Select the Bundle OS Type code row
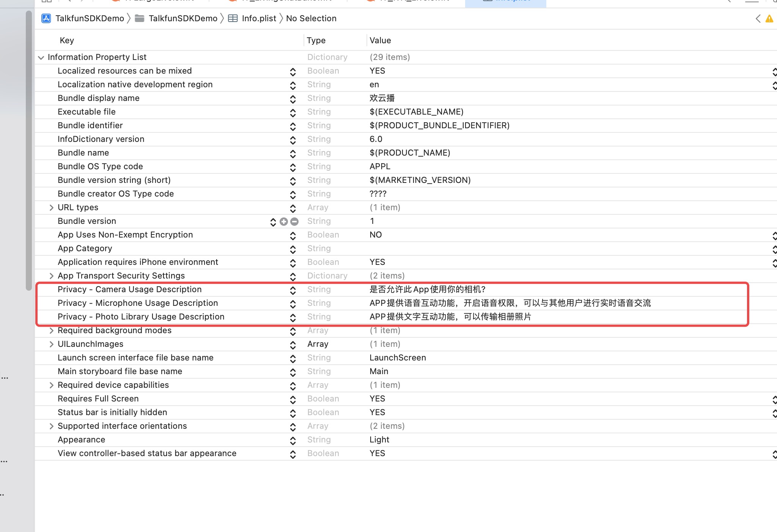Screen dimensions: 777x532 coord(406,167)
